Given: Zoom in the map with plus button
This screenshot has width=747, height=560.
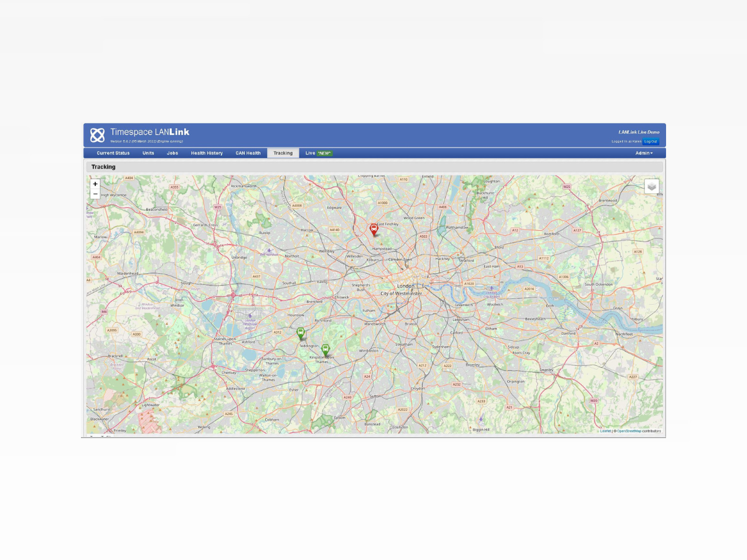Looking at the screenshot, I should [x=95, y=184].
